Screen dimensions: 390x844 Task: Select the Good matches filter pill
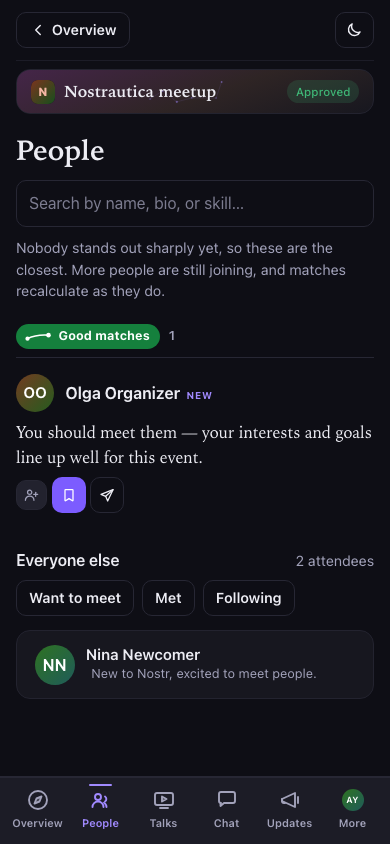tap(88, 336)
